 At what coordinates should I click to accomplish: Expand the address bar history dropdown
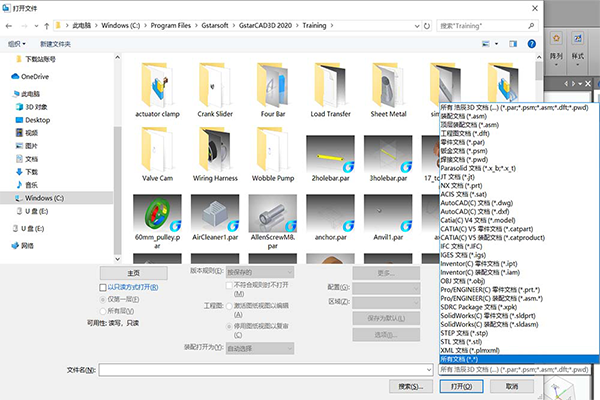pos(417,26)
